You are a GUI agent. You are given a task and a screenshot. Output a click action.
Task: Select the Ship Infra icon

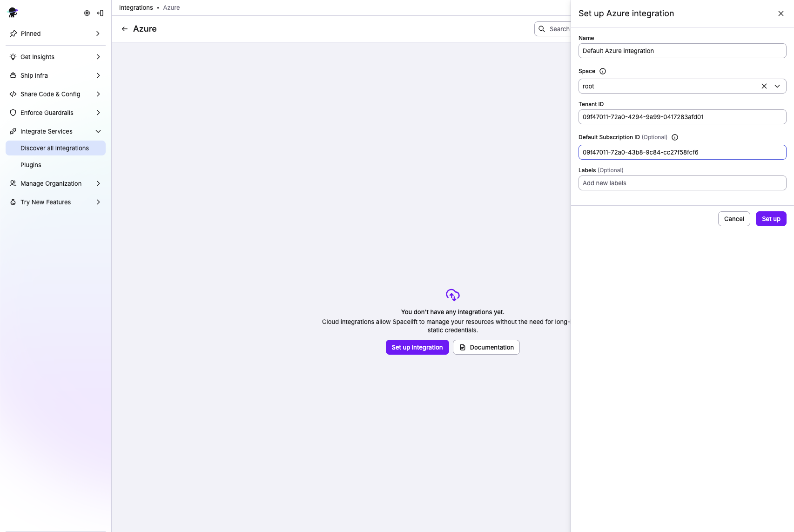pyautogui.click(x=13, y=75)
